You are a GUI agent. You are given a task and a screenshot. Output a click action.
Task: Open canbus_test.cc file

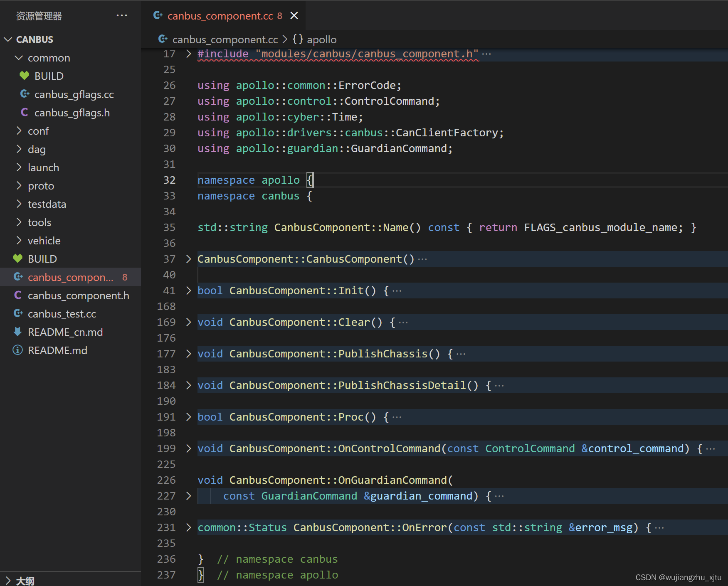pos(62,314)
